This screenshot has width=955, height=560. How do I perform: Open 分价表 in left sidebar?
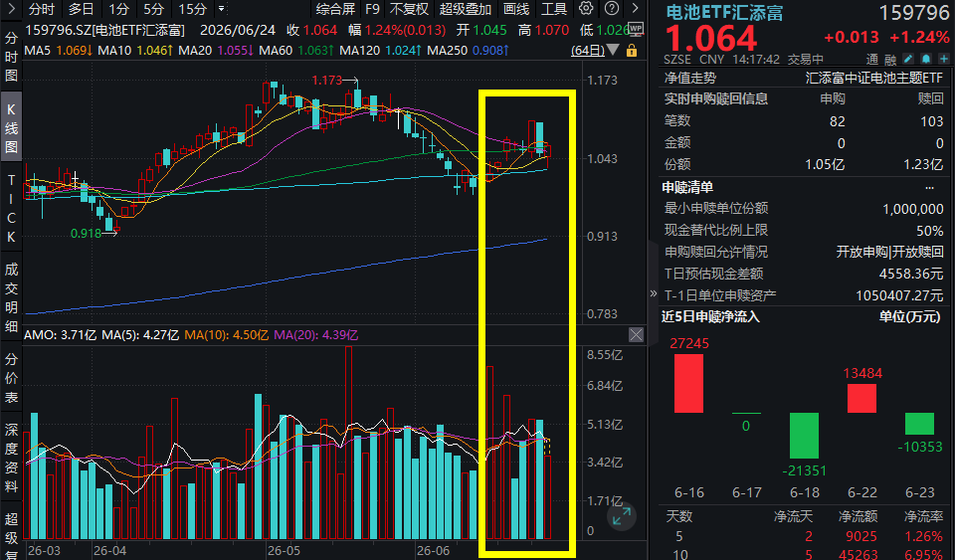[11, 377]
